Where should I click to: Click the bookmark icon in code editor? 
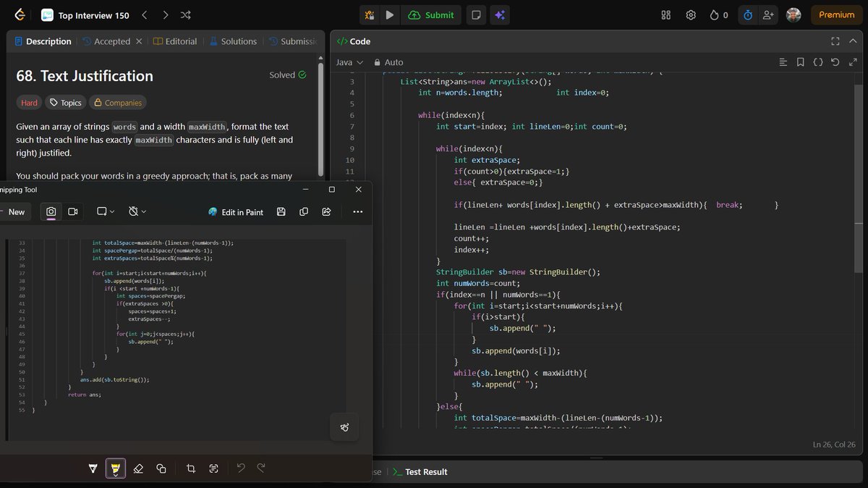800,62
